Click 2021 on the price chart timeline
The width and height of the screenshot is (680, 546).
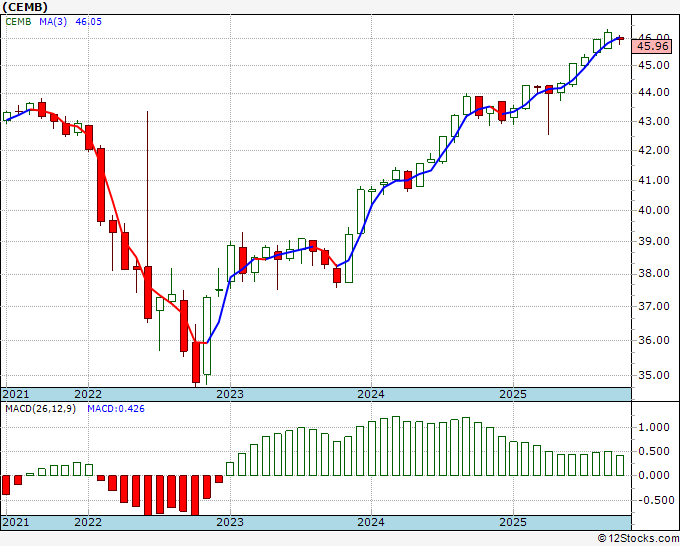[x=16, y=394]
